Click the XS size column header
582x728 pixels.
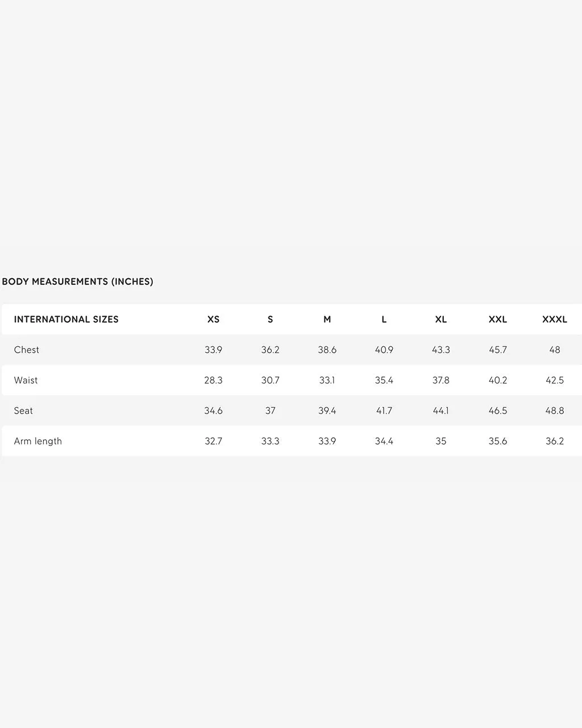(x=213, y=320)
